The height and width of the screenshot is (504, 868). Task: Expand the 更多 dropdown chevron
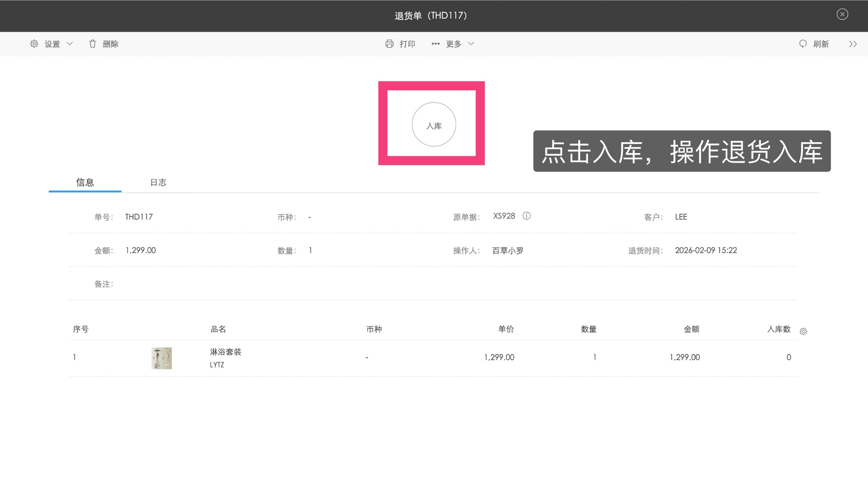[471, 44]
